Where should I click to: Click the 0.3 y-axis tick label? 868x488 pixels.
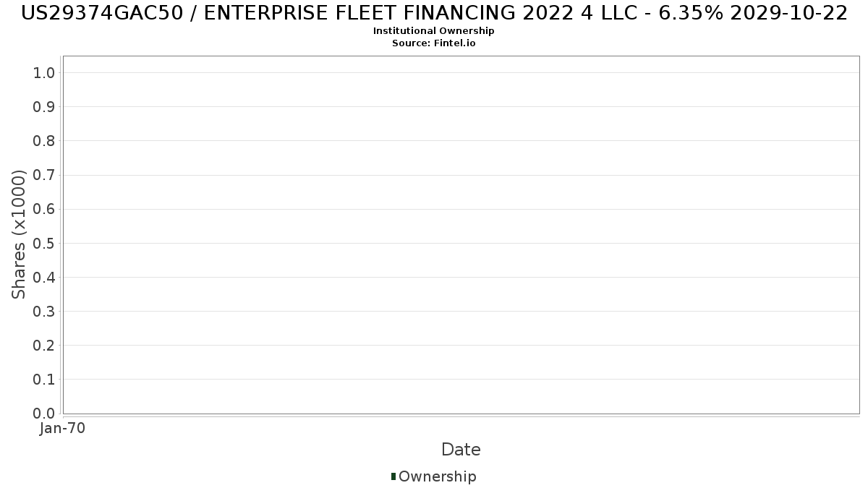pos(44,312)
